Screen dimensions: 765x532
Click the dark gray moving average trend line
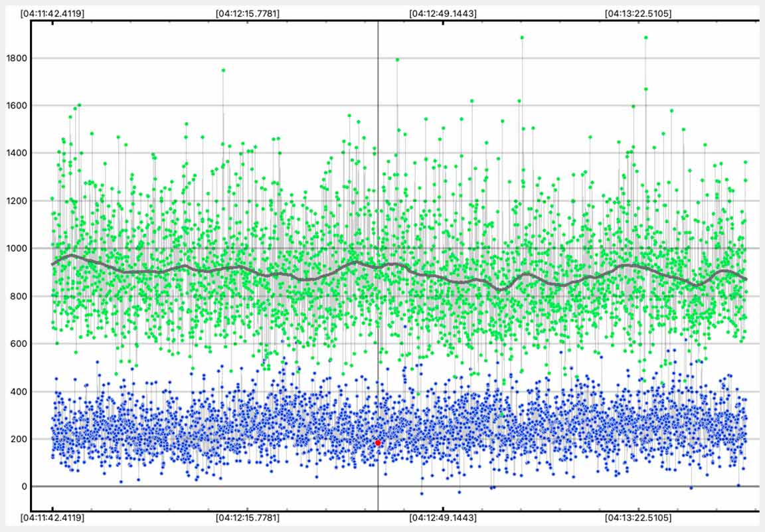[199, 270]
